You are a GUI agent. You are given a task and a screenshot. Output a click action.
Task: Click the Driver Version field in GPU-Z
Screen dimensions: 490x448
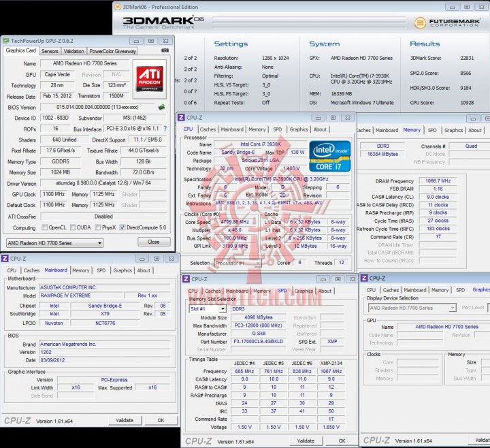(x=103, y=183)
